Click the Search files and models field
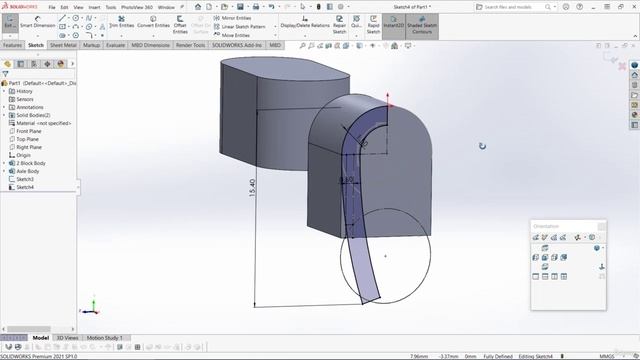This screenshot has width=640, height=360. [513, 7]
